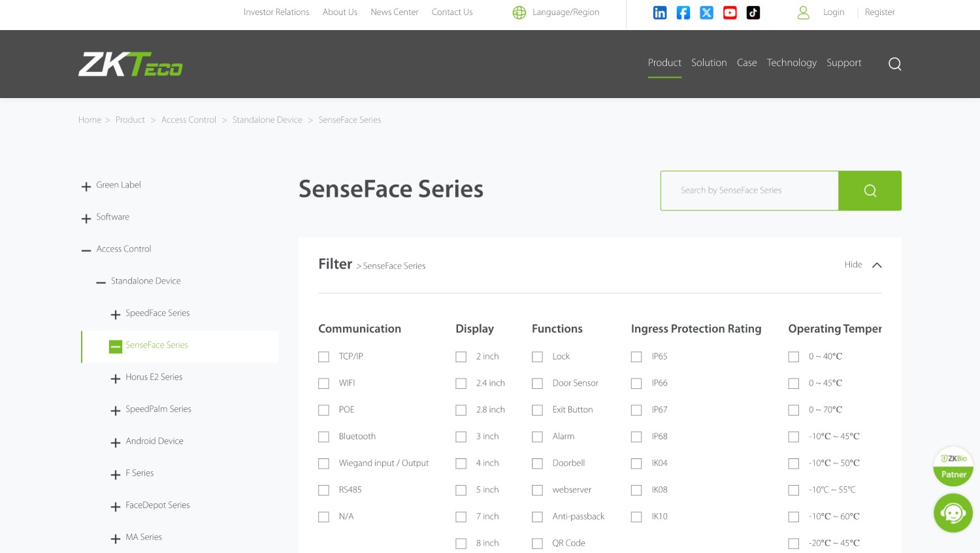The width and height of the screenshot is (980, 553).
Task: Open ZKTeco YouTube channel icon
Action: (730, 12)
